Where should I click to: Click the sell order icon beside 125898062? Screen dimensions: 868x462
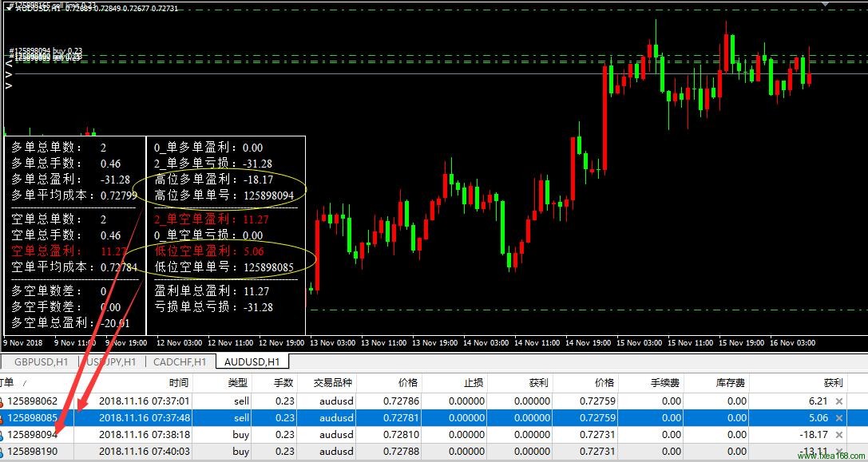2,401
